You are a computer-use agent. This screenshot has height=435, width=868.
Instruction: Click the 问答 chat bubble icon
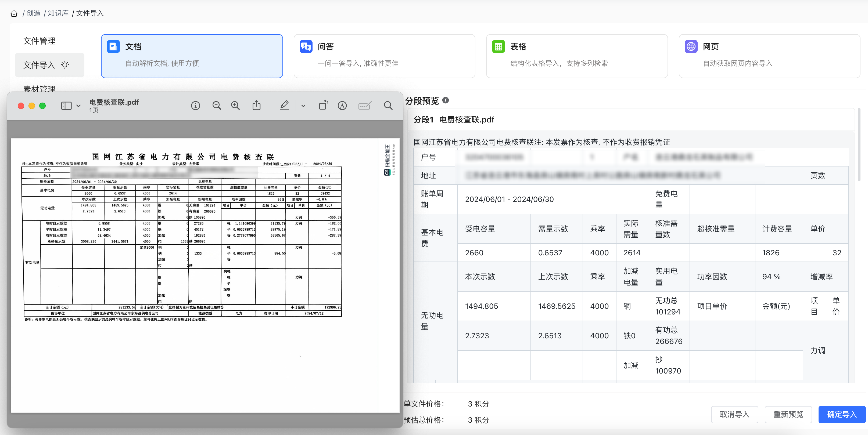[x=306, y=46]
